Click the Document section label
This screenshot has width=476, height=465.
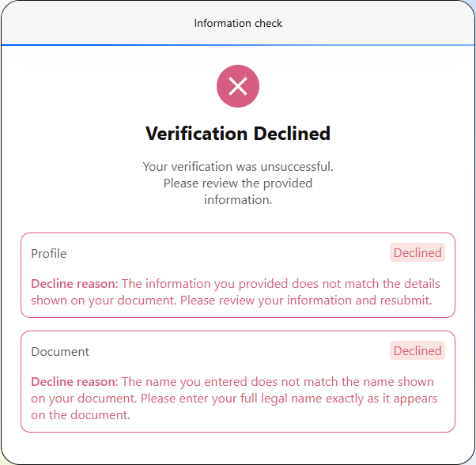coord(60,351)
